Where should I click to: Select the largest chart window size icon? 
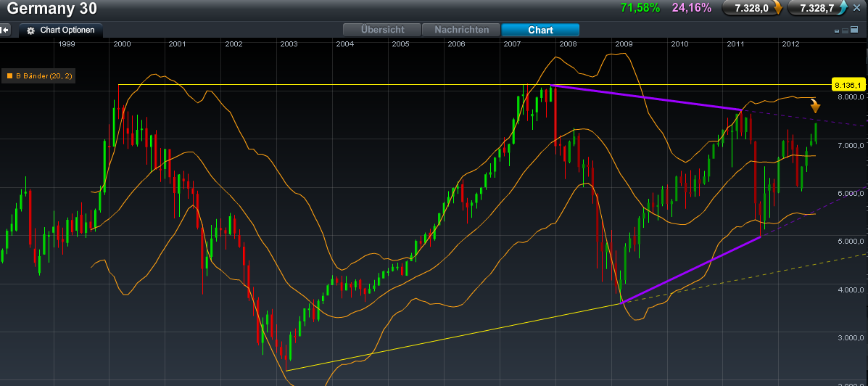853,30
